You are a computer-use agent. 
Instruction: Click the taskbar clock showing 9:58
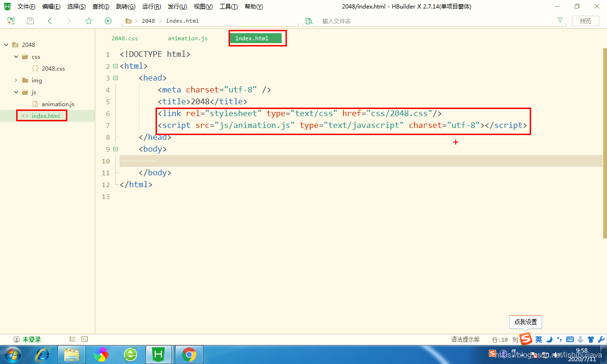(x=581, y=354)
